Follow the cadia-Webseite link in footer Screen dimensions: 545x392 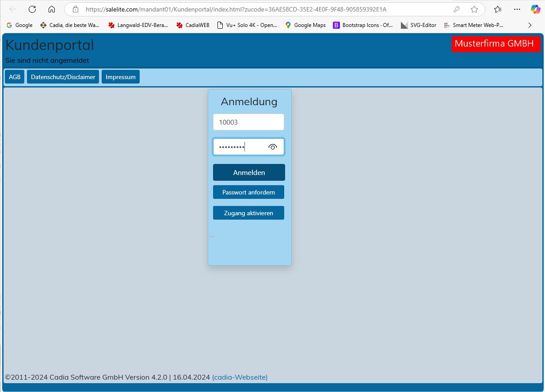tap(240, 377)
